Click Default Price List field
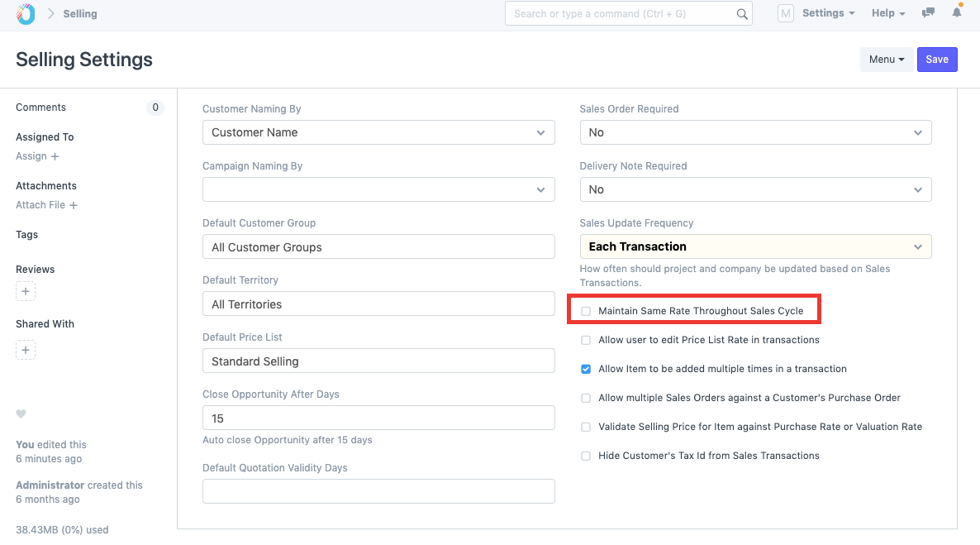 coord(378,361)
